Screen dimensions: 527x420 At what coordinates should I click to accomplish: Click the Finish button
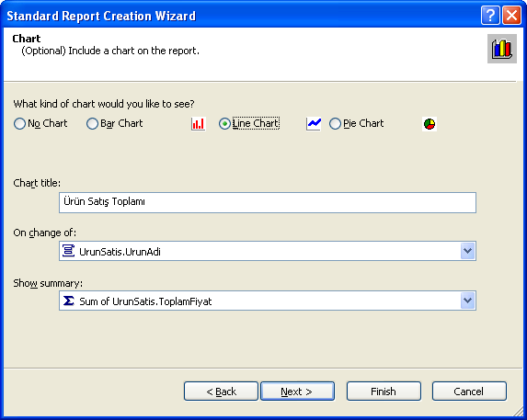click(x=384, y=392)
